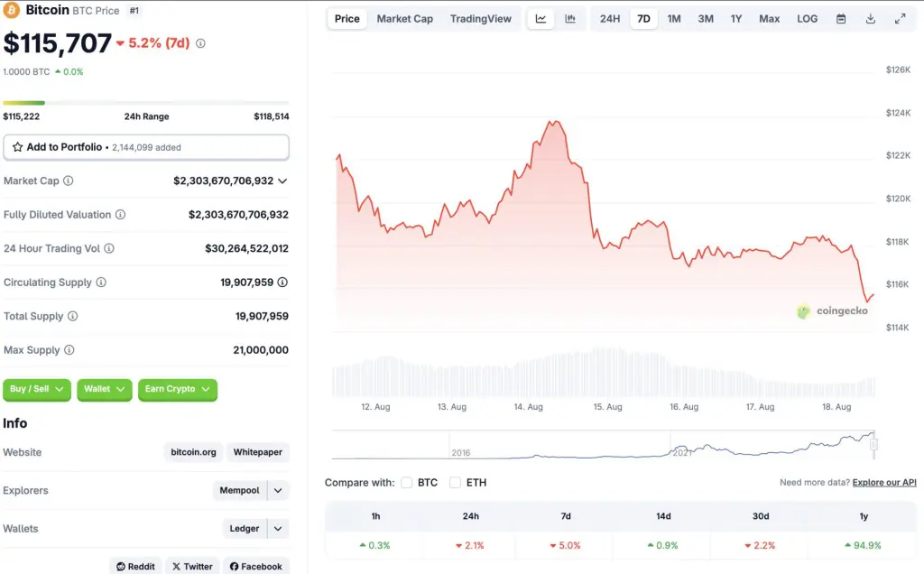Click Add to Portfolio button
The image size is (924, 574).
point(146,147)
